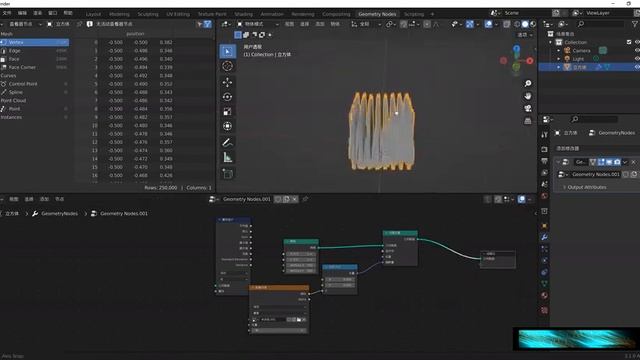
Task: Click new node tree duplicate icon
Action: point(286,199)
